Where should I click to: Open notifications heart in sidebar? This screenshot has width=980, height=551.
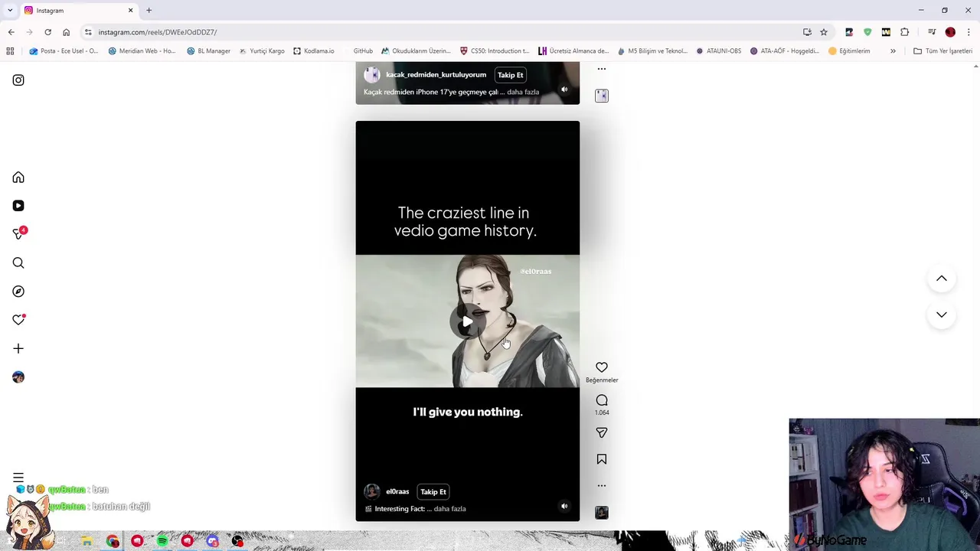18,320
